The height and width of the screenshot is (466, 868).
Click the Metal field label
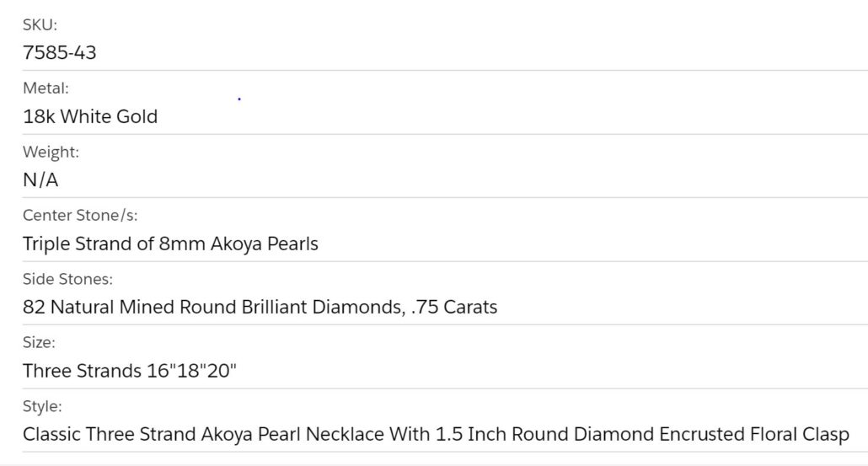click(x=46, y=88)
